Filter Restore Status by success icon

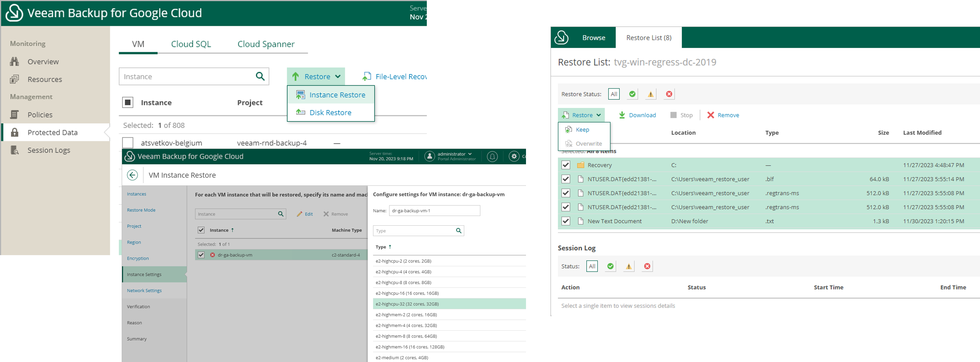point(632,94)
